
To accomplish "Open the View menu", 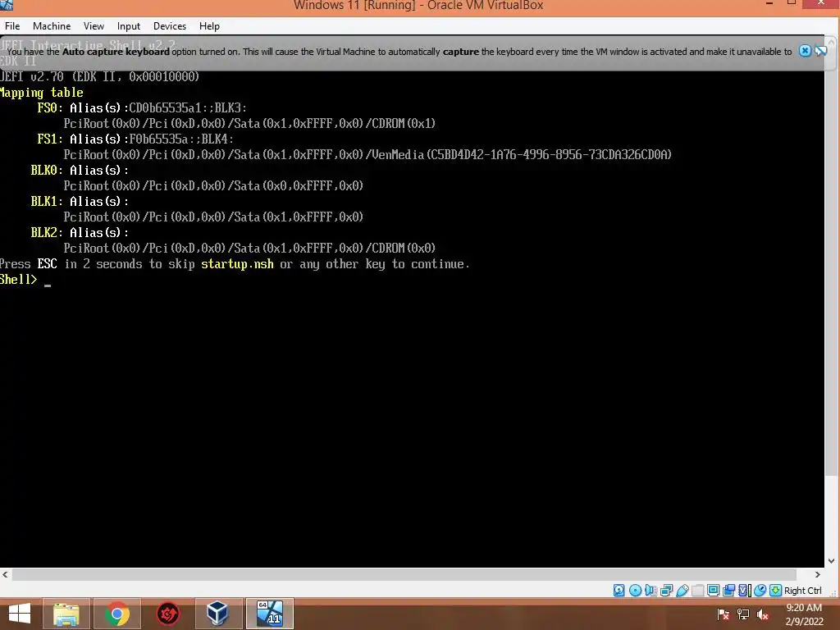I will (x=94, y=25).
